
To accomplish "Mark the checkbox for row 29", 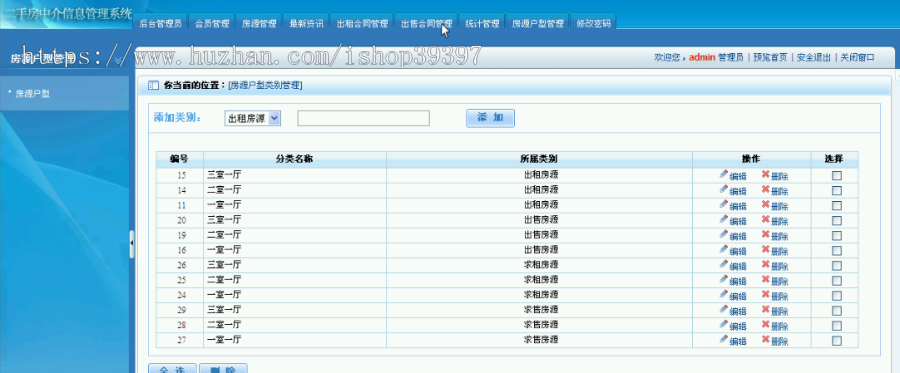I will coord(836,310).
